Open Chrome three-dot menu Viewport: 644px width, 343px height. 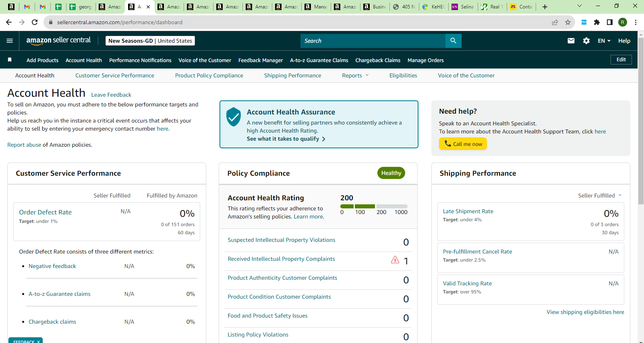point(636,22)
